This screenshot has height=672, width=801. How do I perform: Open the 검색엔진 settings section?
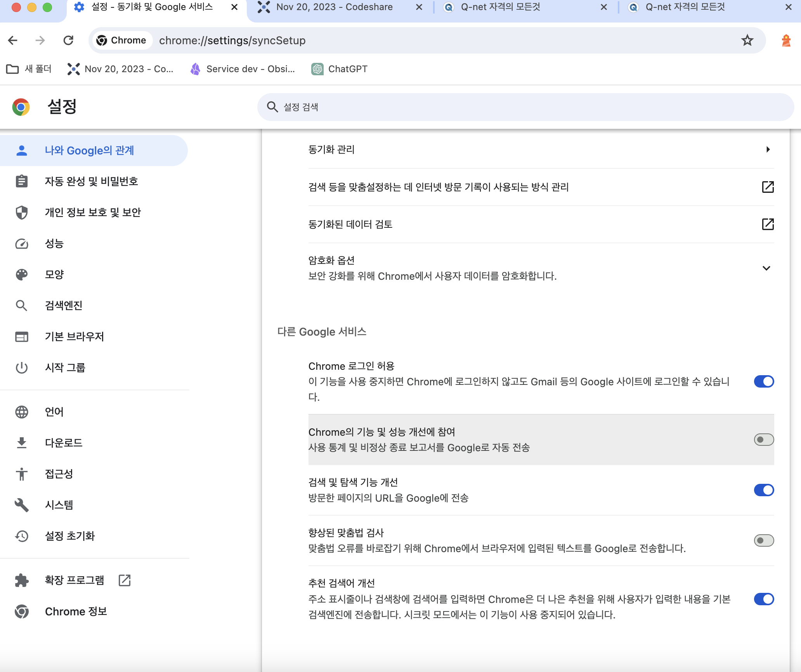[94, 306]
